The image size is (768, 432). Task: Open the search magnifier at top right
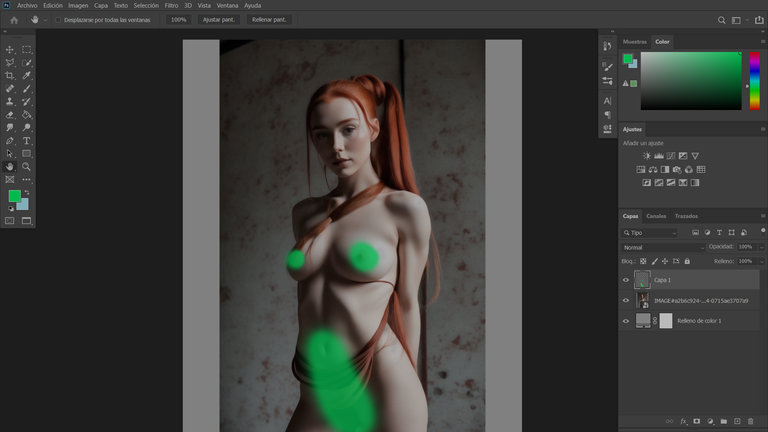point(721,20)
